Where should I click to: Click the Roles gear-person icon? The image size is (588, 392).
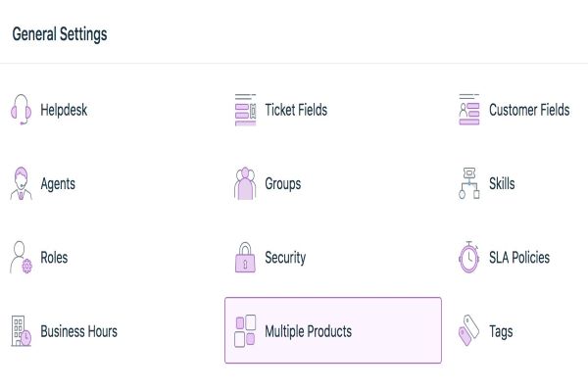click(x=21, y=258)
